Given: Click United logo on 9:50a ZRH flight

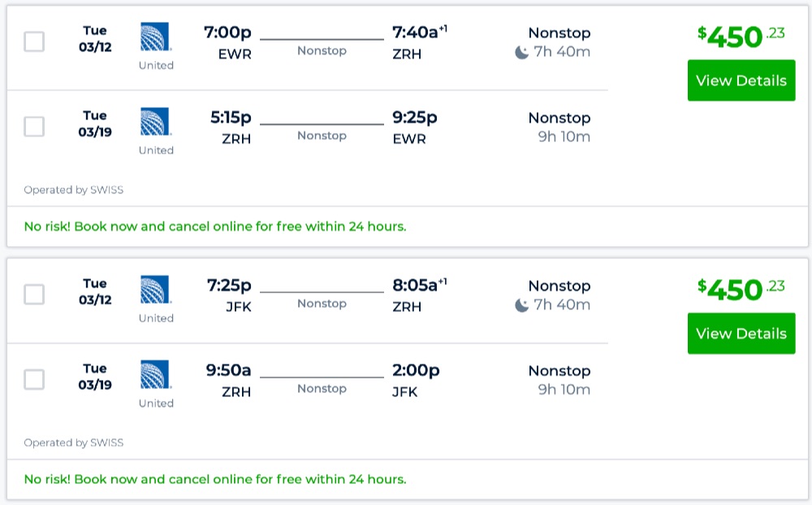Looking at the screenshot, I should 155,375.
